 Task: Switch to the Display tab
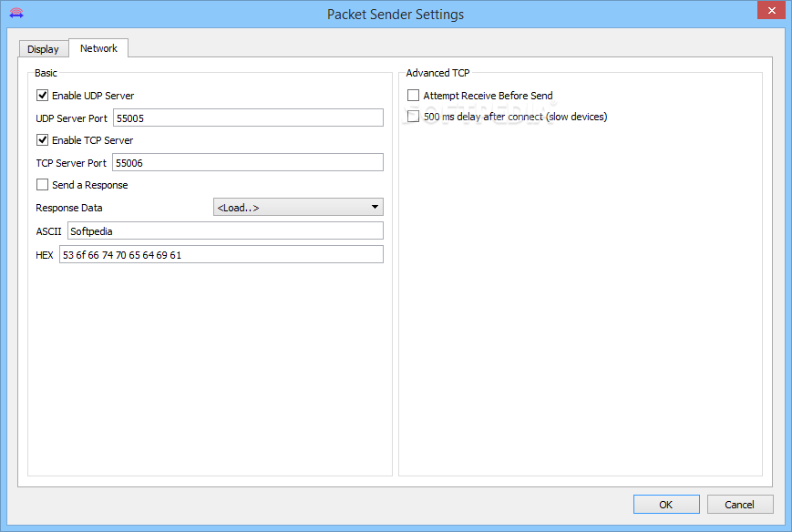(43, 49)
